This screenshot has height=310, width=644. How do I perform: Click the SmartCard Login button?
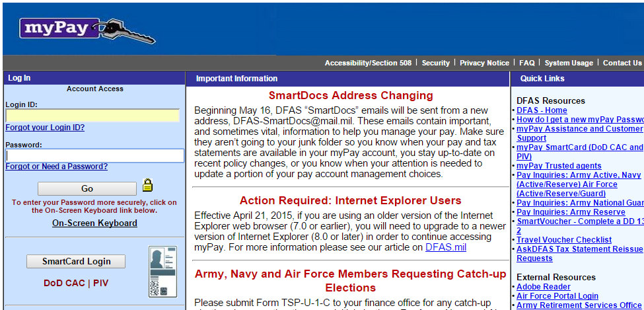coord(76,262)
